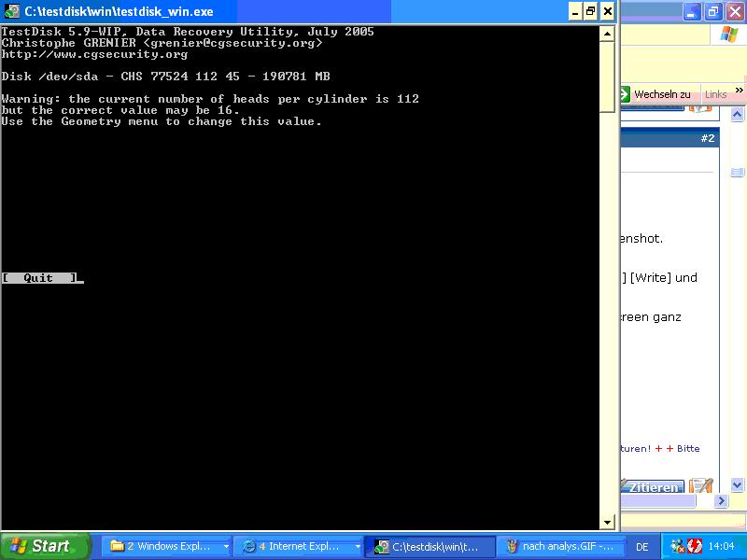
Task: Click the Windows flag logo in Internet Explorer
Action: pos(728,35)
